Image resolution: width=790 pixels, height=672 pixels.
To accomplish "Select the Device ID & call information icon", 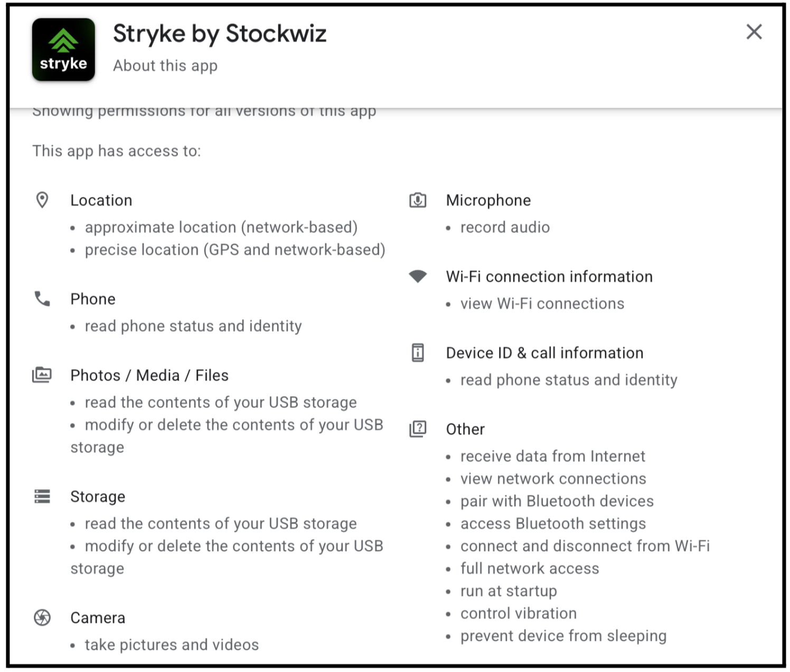I will coord(417,352).
